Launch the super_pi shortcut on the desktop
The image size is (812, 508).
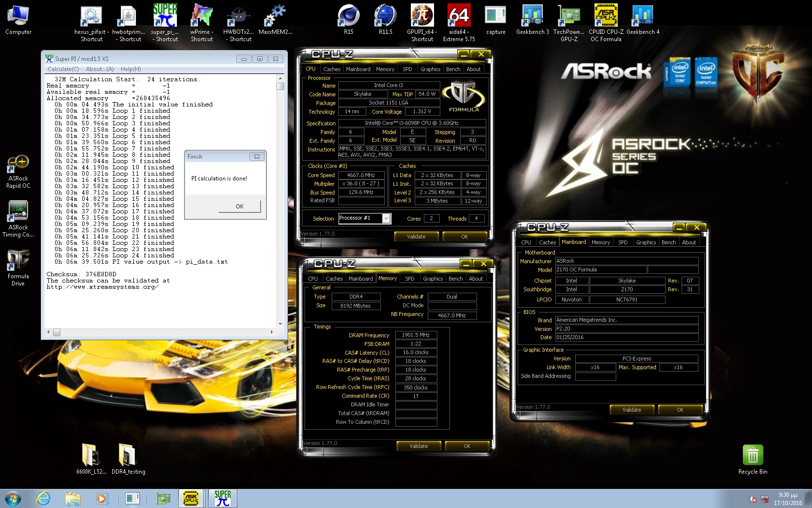[165, 23]
